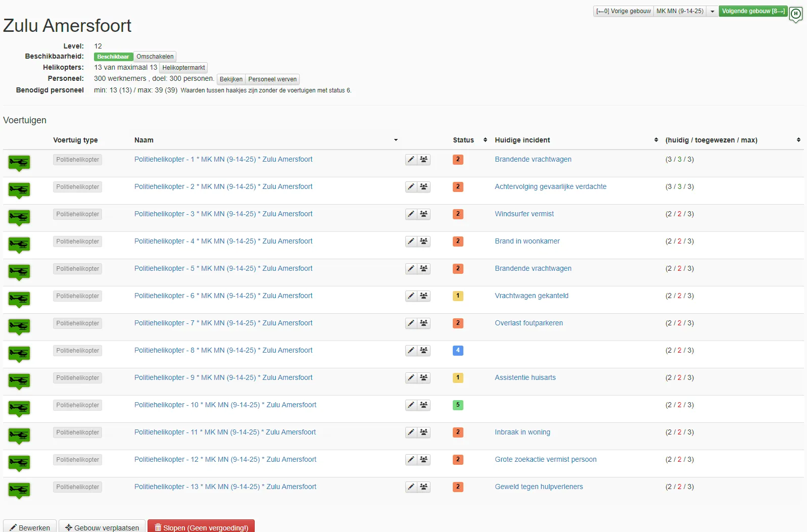Click helicopter image of Politiehelikopter - 1
This screenshot has height=532, width=807.
tap(19, 163)
